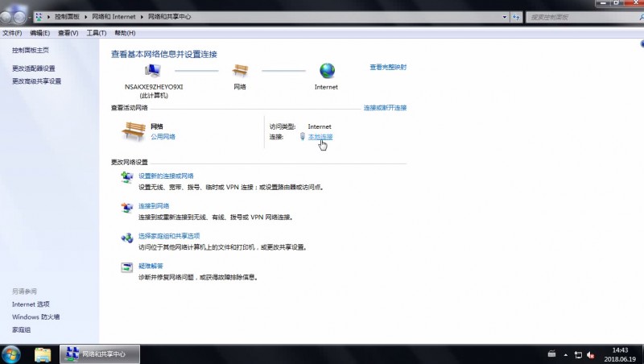This screenshot has height=364, width=644.
Task: Open Windows 防火墙 in sidebar
Action: [35, 317]
